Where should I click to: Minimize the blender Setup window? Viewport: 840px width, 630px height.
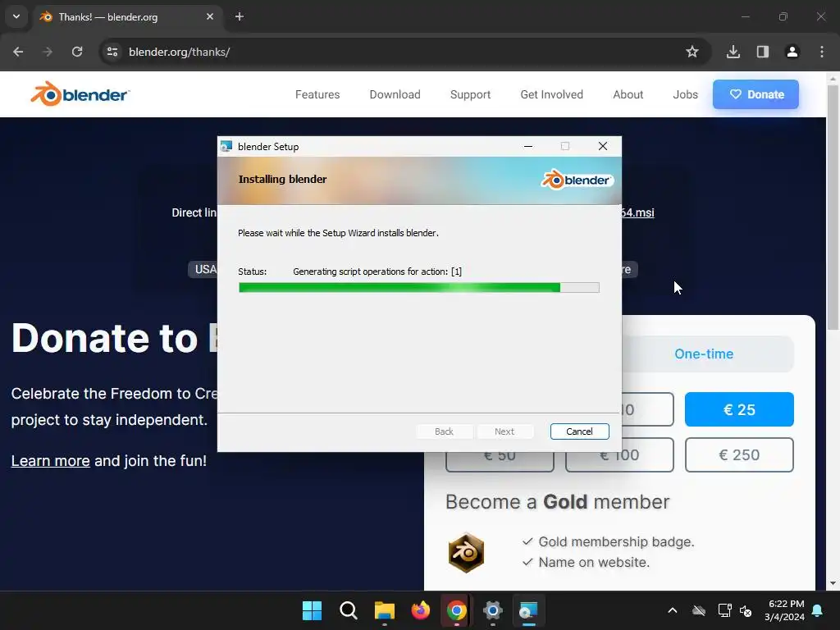point(528,146)
